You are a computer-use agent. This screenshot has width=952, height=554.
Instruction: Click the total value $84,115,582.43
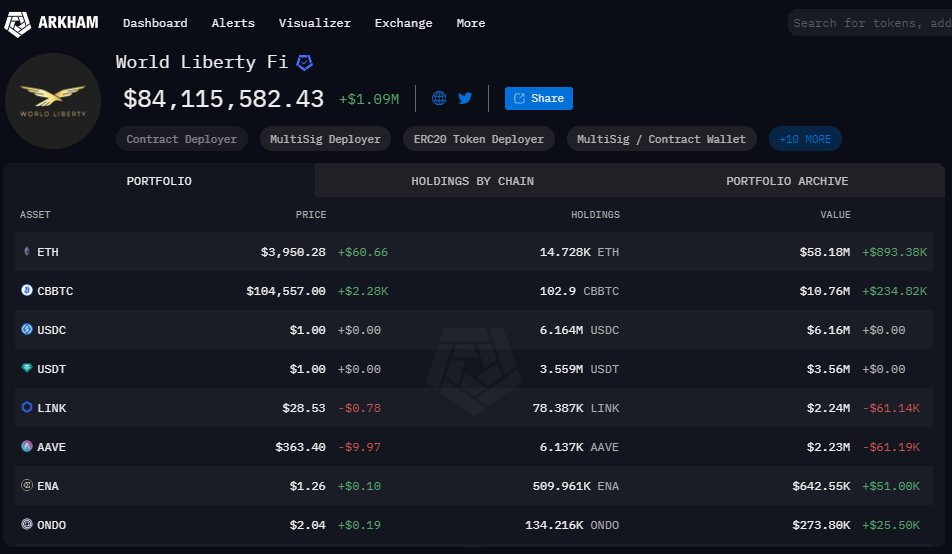coord(223,98)
